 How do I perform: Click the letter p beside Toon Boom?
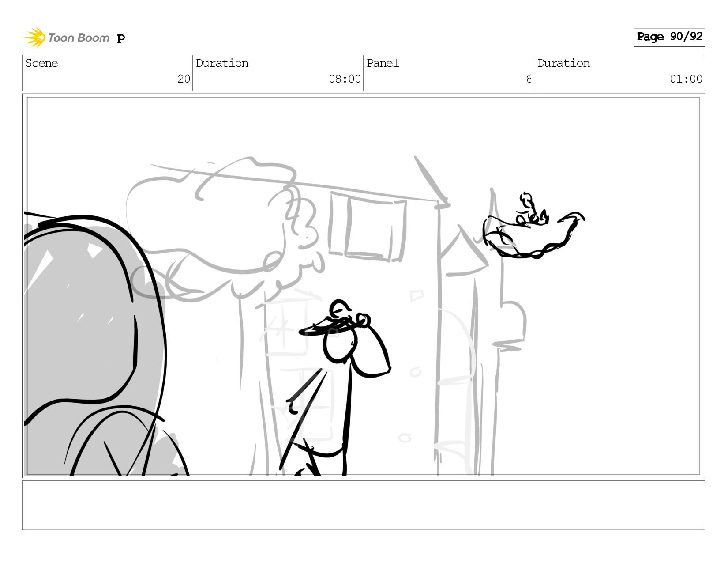(x=121, y=38)
